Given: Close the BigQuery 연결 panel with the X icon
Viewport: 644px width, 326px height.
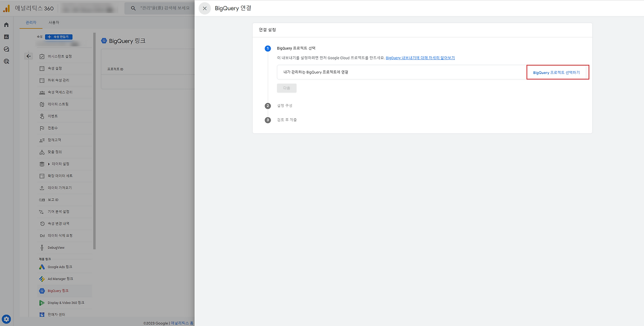Looking at the screenshot, I should pyautogui.click(x=205, y=9).
